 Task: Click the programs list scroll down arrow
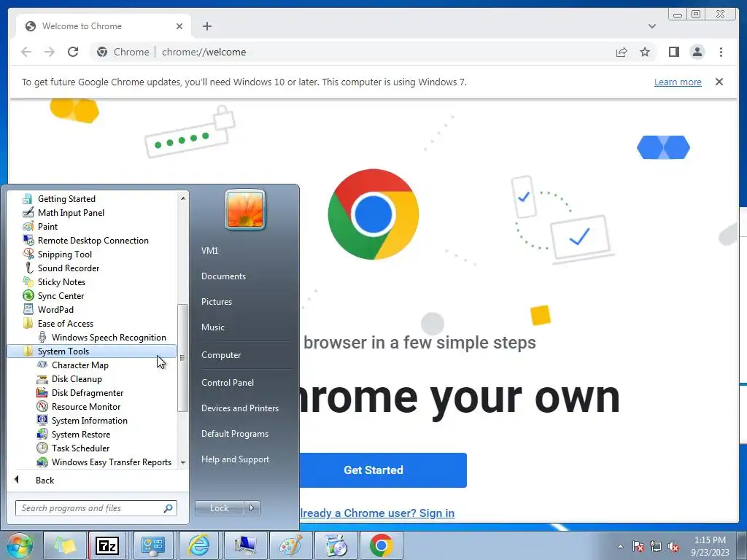click(x=183, y=462)
